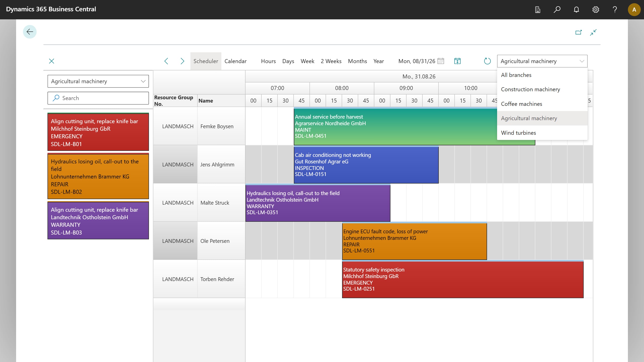The width and height of the screenshot is (644, 362).
Task: Open settings gear icon
Action: tap(596, 10)
